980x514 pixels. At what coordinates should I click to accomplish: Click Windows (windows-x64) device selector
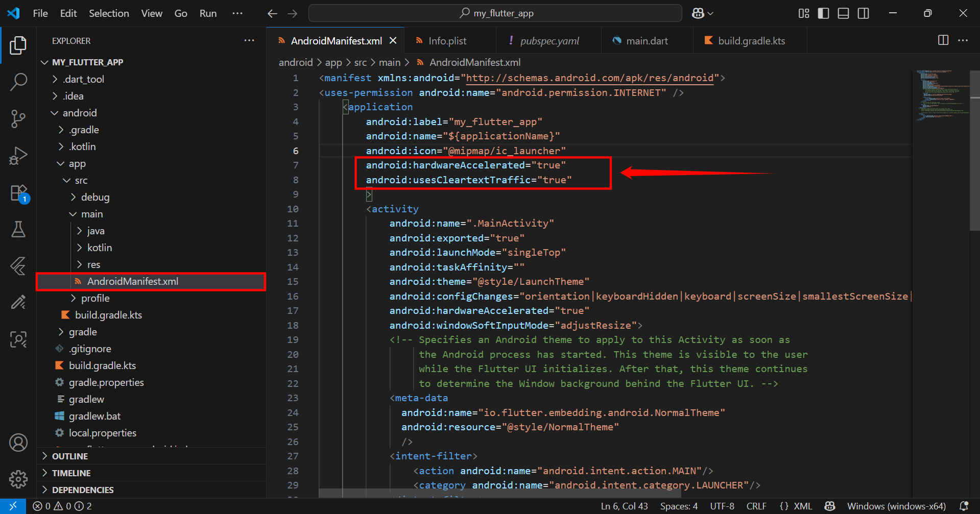896,506
